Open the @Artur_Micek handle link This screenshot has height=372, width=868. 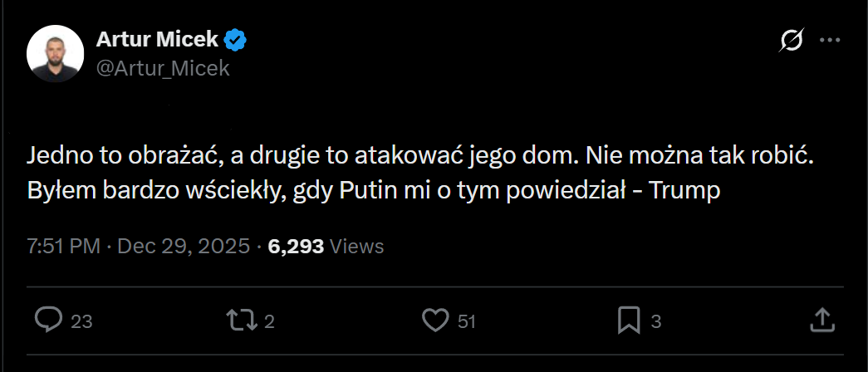tap(164, 68)
